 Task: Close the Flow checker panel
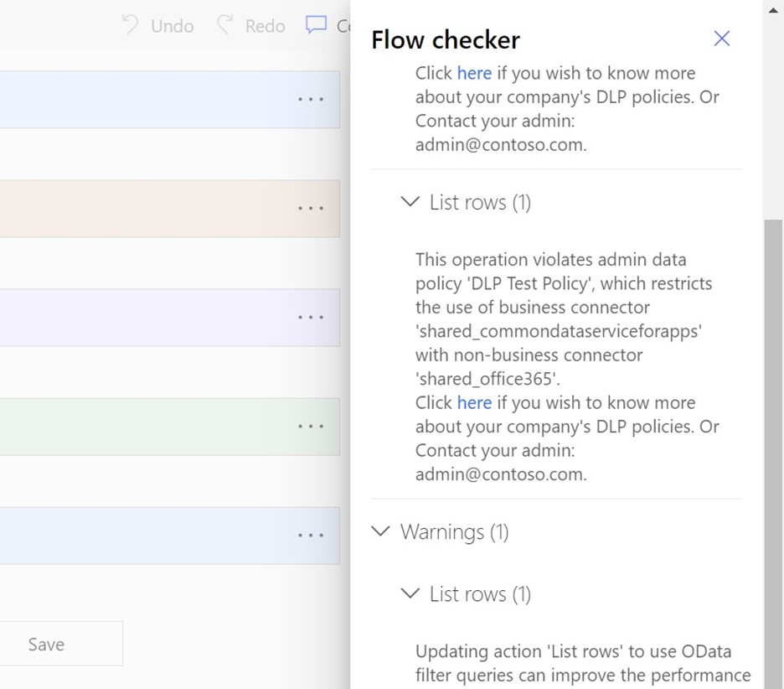coord(721,39)
